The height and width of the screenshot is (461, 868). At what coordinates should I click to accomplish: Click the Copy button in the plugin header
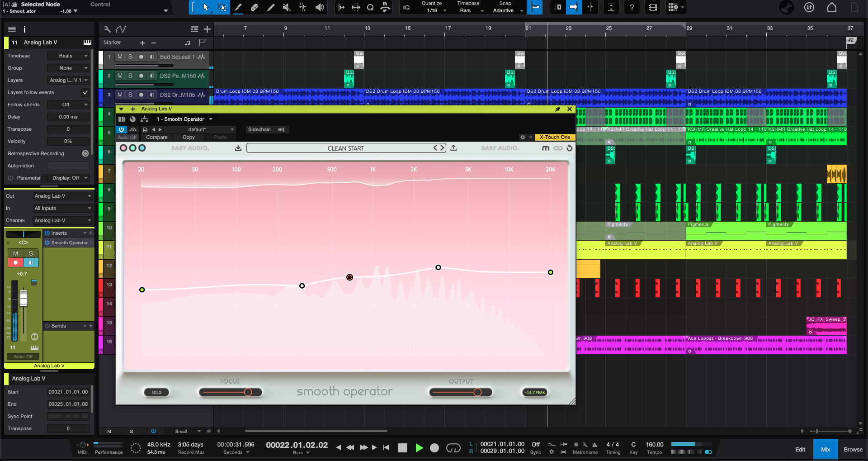pyautogui.click(x=189, y=137)
